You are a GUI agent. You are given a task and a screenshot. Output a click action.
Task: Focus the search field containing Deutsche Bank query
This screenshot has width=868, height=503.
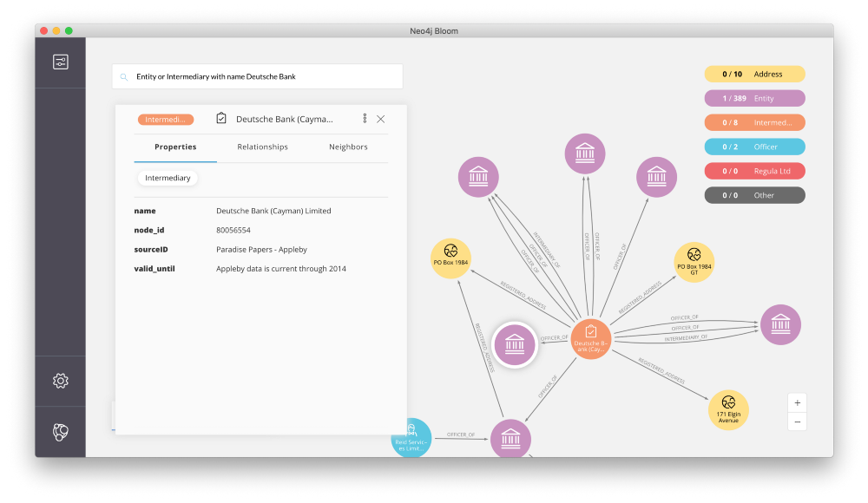(258, 76)
